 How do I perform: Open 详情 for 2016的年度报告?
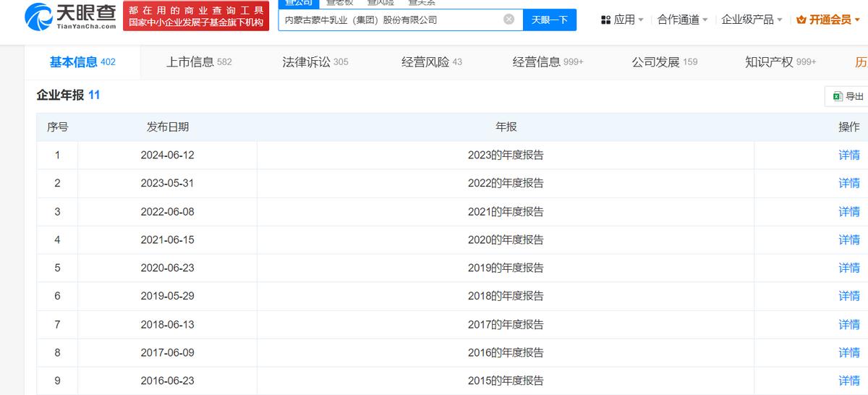click(x=849, y=352)
